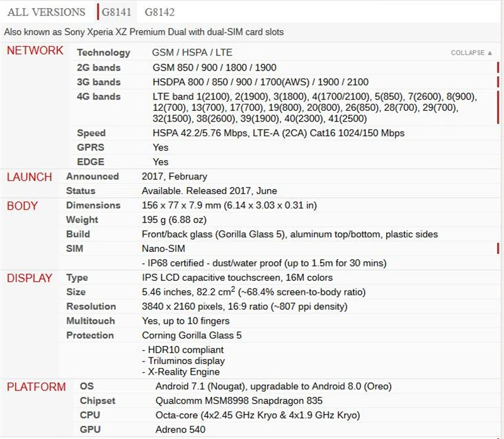Image resolution: width=504 pixels, height=439 pixels.
Task: Click the PLATFORM section heading
Action: click(37, 387)
